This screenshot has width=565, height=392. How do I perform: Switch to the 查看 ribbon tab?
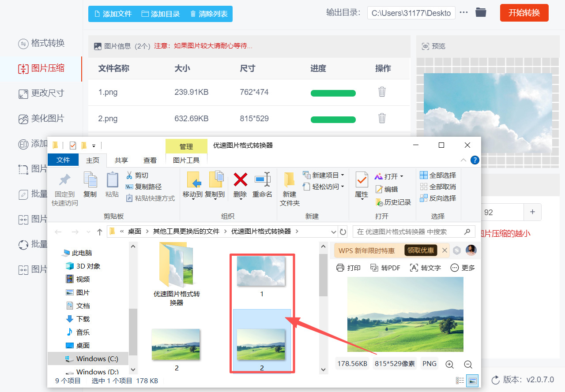click(x=150, y=161)
